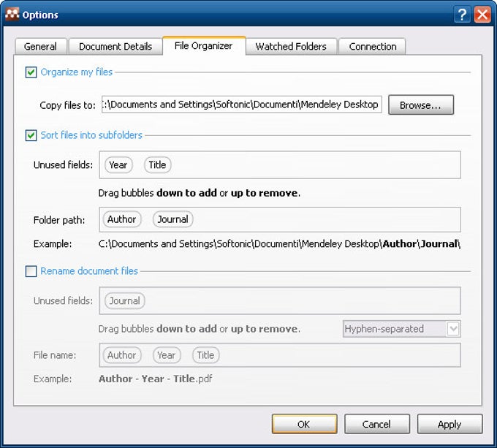Click the Year bubble in File name
Viewport: 497px width, 448px height.
point(167,355)
